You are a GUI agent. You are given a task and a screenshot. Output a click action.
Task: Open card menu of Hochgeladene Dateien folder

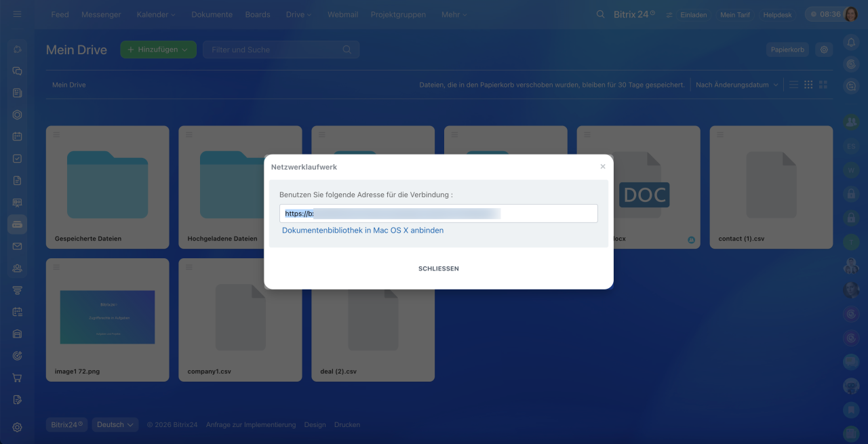point(189,135)
